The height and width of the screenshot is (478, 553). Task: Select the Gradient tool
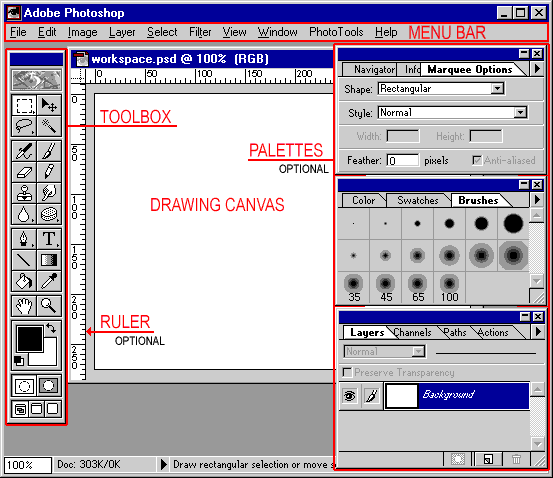[x=49, y=260]
